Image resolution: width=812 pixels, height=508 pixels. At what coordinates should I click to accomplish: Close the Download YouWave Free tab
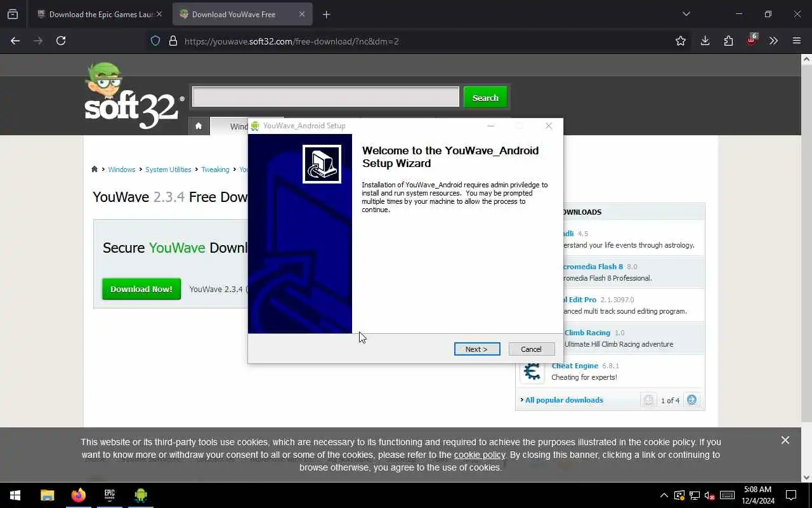302,14
